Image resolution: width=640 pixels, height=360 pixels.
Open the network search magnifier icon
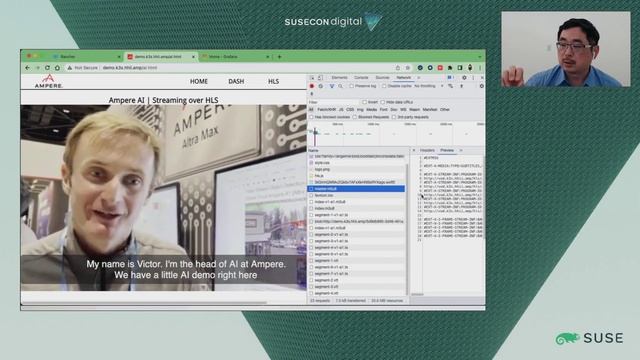click(x=340, y=86)
